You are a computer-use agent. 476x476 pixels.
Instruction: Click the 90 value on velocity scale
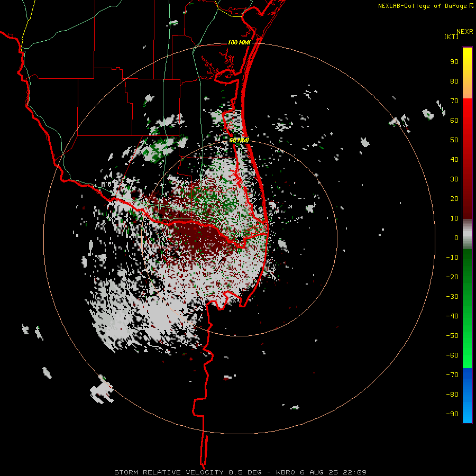tap(454, 62)
